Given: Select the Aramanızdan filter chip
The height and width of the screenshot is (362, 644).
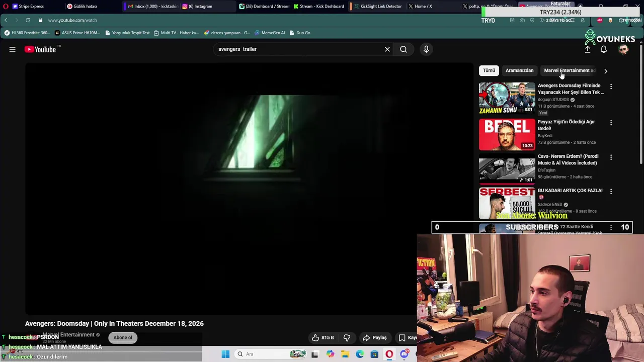Looking at the screenshot, I should [519, 70].
